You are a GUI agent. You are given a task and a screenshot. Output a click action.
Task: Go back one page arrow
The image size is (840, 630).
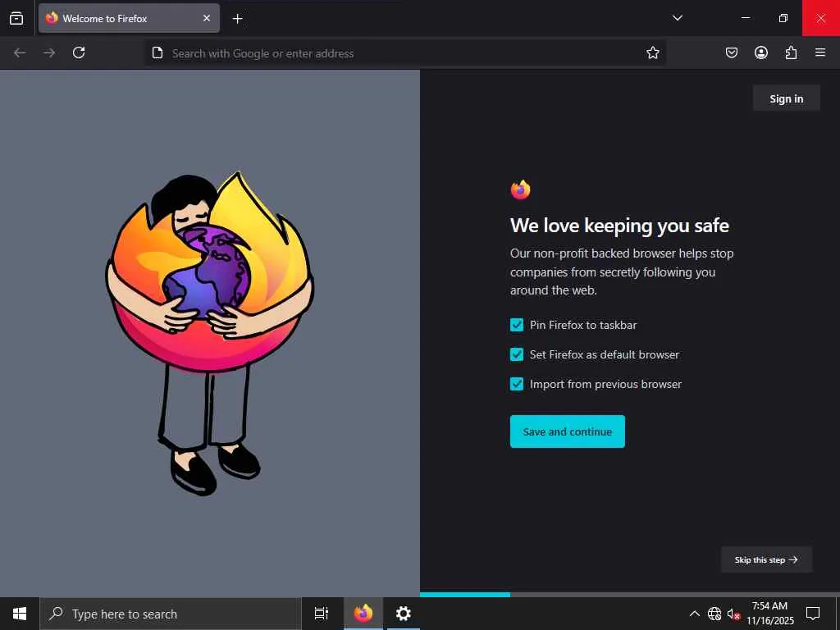(20, 52)
